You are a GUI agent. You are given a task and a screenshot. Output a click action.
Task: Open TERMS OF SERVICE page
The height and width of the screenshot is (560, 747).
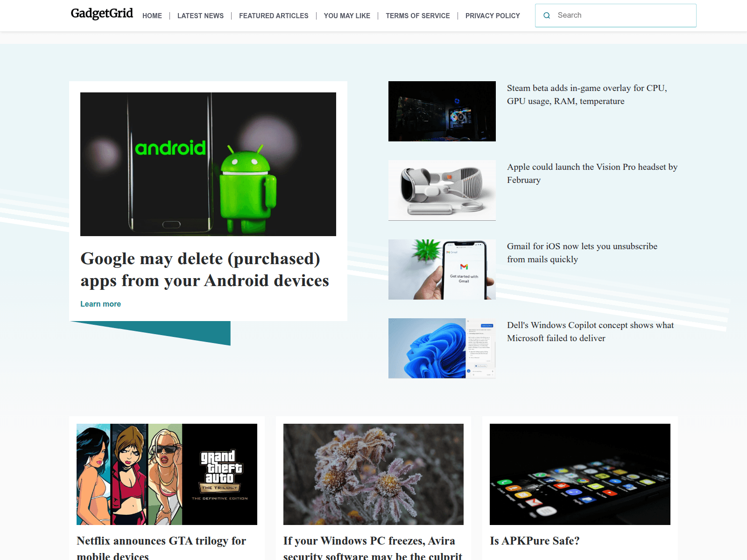pyautogui.click(x=418, y=16)
